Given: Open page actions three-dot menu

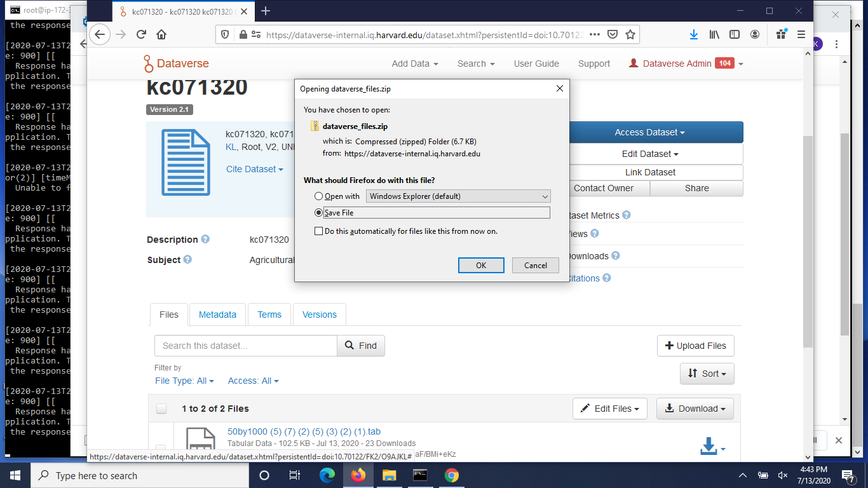Looking at the screenshot, I should pyautogui.click(x=595, y=35).
